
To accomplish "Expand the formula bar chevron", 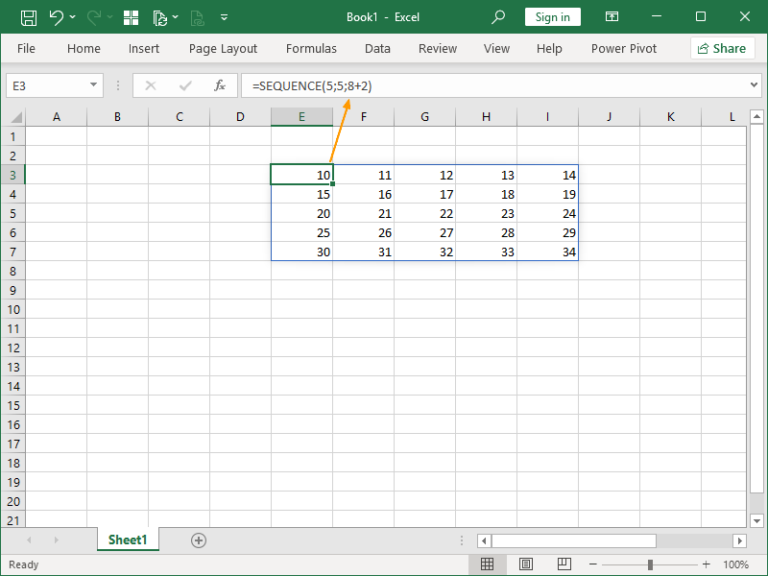I will tap(754, 85).
